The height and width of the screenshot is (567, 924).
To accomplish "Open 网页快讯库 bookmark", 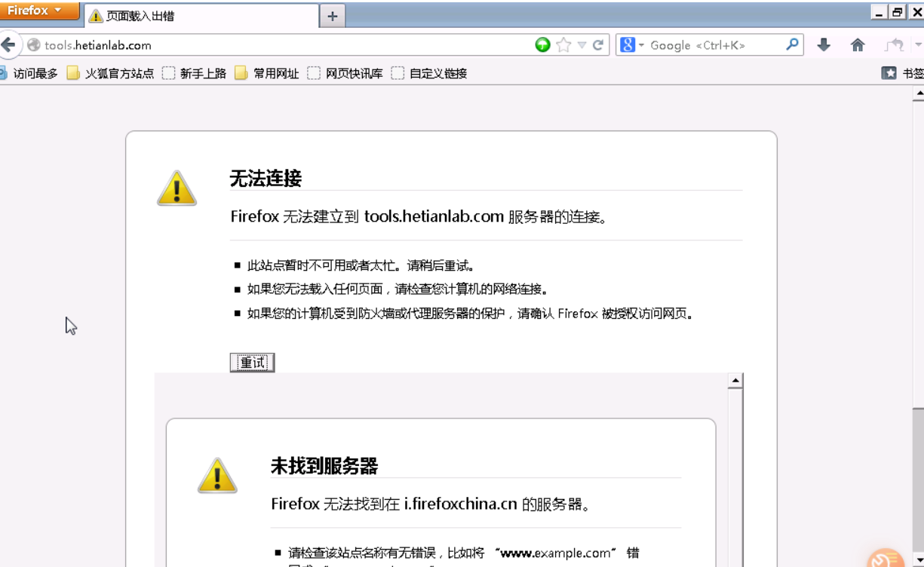I will (345, 73).
